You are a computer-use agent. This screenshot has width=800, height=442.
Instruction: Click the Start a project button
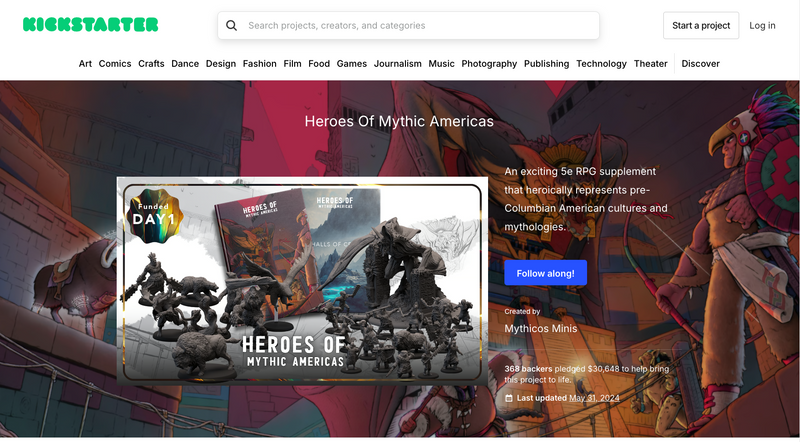(701, 26)
